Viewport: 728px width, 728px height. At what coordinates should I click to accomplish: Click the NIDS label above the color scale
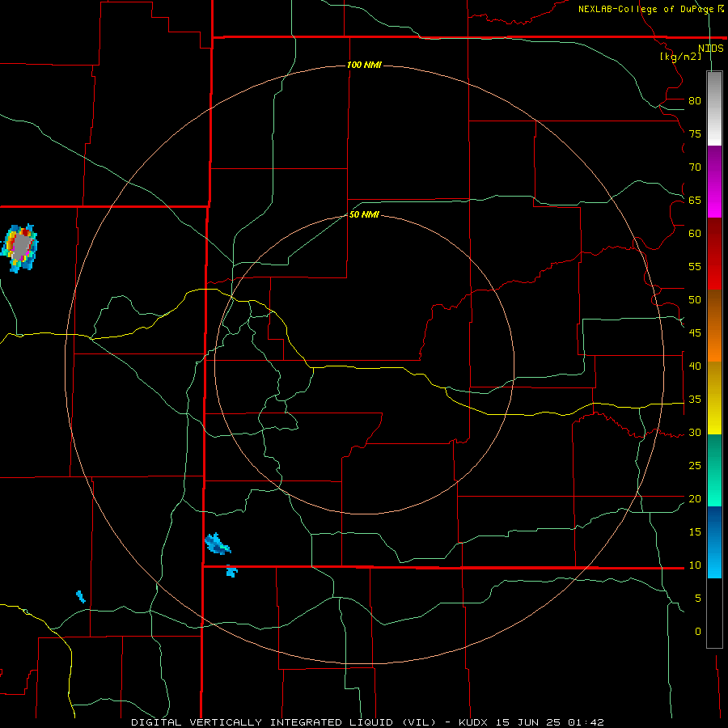711,49
